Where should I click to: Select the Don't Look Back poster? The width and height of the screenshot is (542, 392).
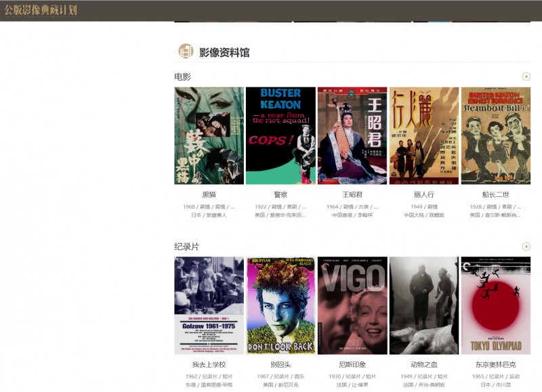point(280,305)
